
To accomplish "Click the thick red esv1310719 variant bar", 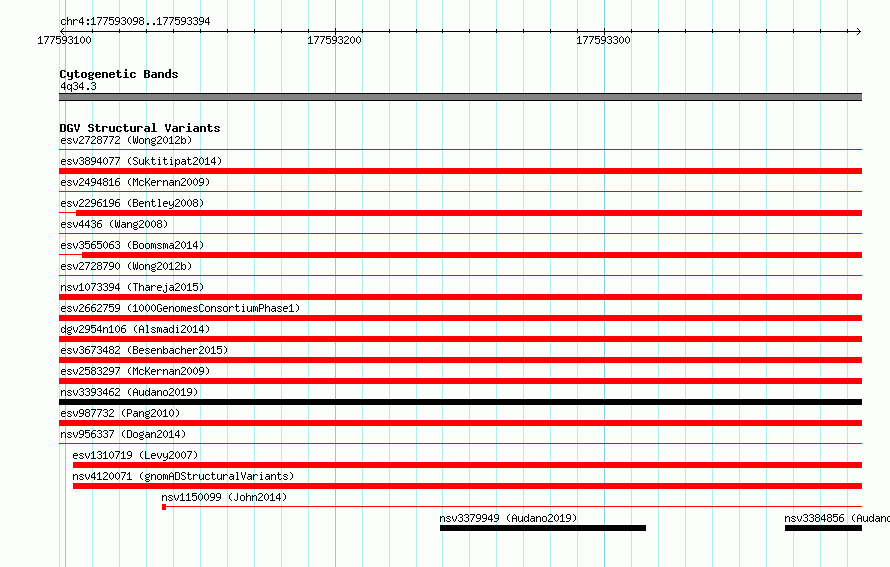I will click(x=468, y=465).
